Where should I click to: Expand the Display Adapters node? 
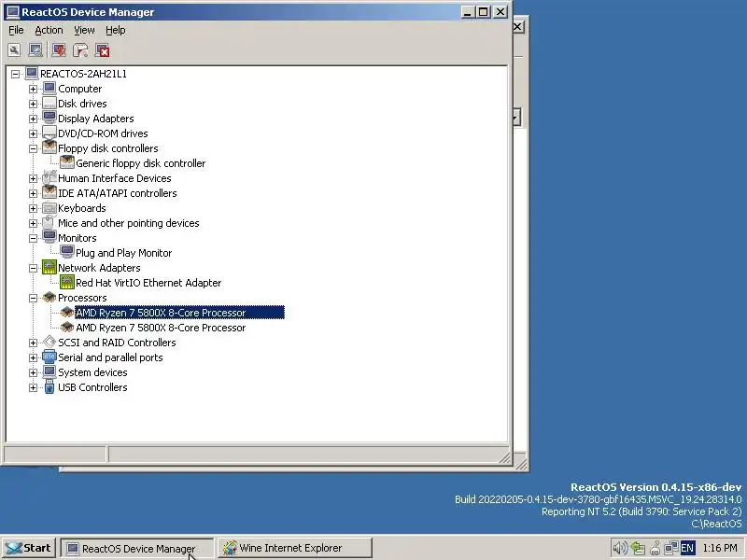33,119
